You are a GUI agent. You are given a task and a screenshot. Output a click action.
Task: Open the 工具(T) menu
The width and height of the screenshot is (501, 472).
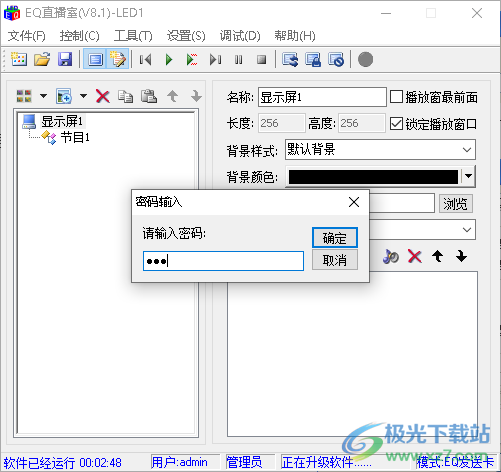coord(133,36)
